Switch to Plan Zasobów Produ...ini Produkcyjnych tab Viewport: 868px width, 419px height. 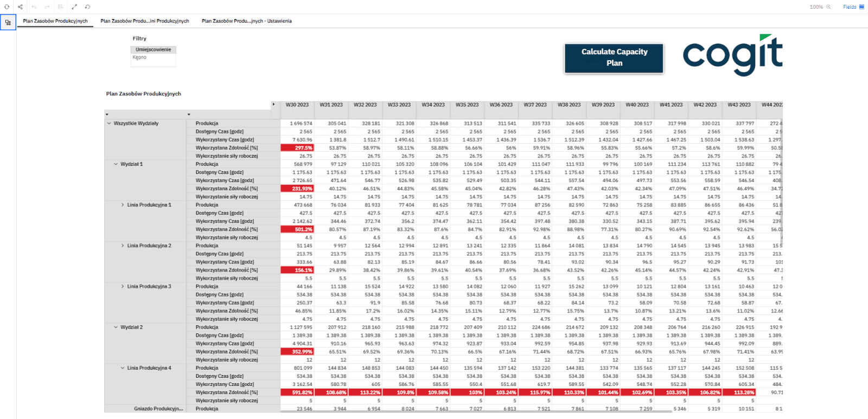[x=144, y=21]
